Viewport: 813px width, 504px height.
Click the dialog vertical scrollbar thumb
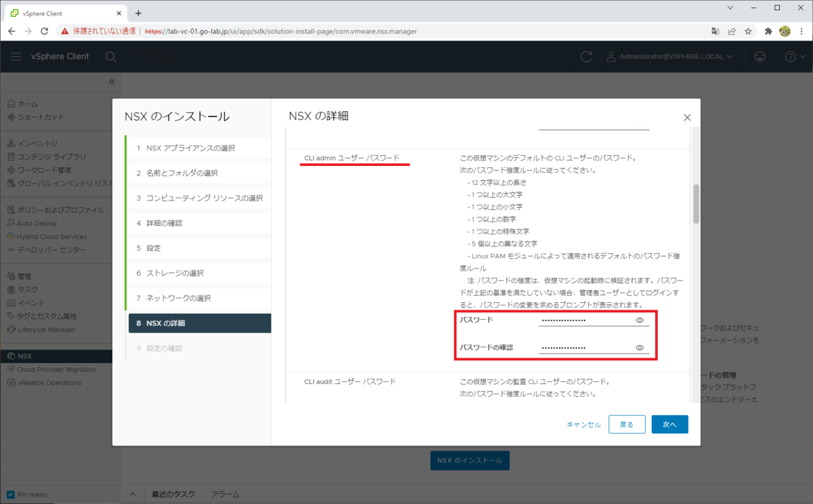pos(696,203)
